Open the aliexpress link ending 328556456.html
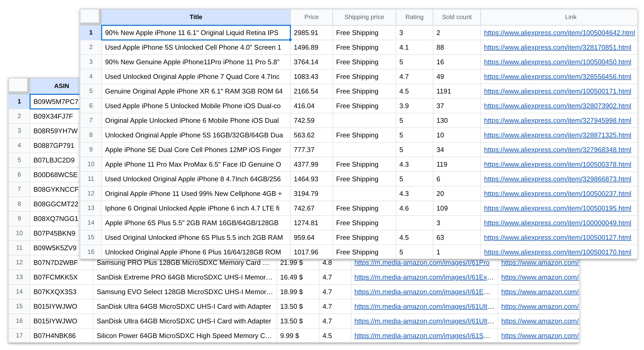644x350 pixels. pyautogui.click(x=557, y=77)
